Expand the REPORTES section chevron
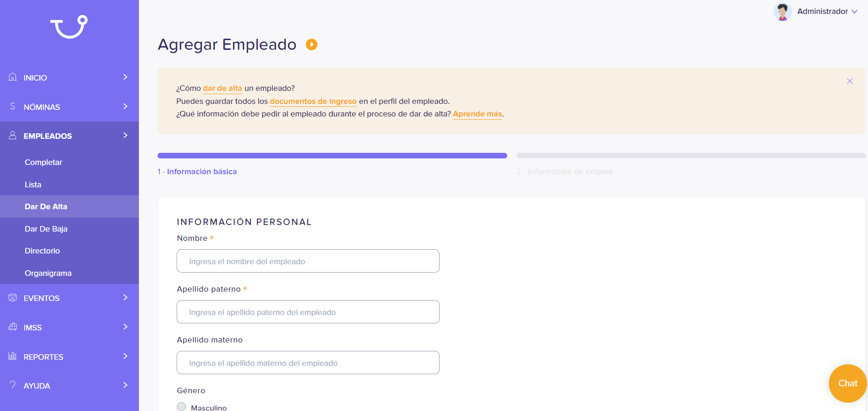Image resolution: width=868 pixels, height=411 pixels. point(125,356)
